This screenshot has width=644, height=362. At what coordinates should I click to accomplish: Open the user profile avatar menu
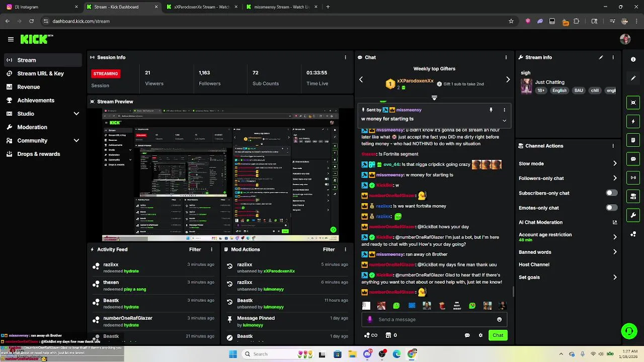coord(625,39)
